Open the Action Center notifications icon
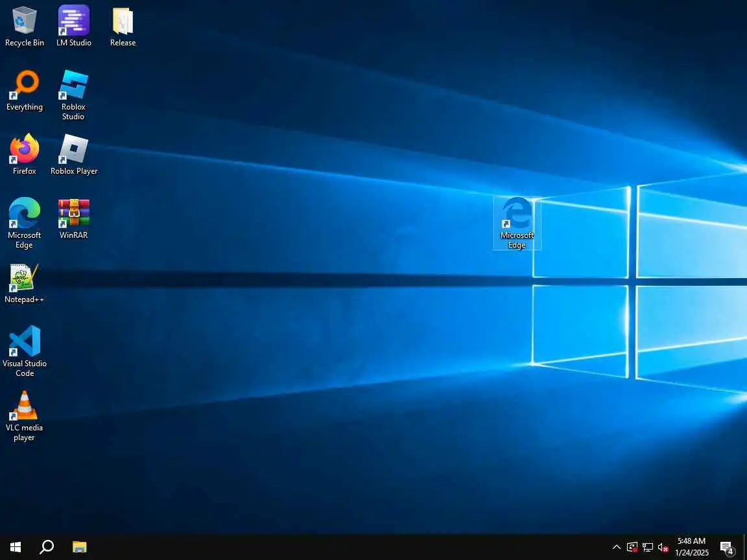This screenshot has width=747, height=560. tap(726, 548)
